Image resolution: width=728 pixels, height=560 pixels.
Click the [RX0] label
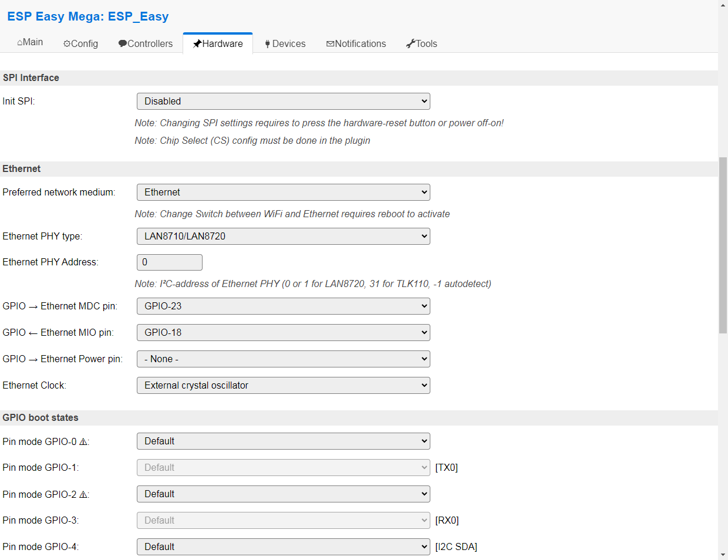[447, 521]
